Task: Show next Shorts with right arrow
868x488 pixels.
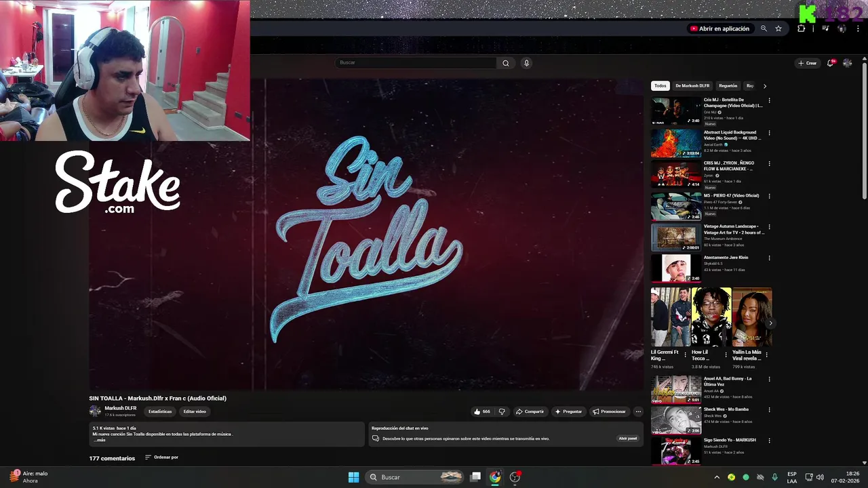Action: (770, 323)
